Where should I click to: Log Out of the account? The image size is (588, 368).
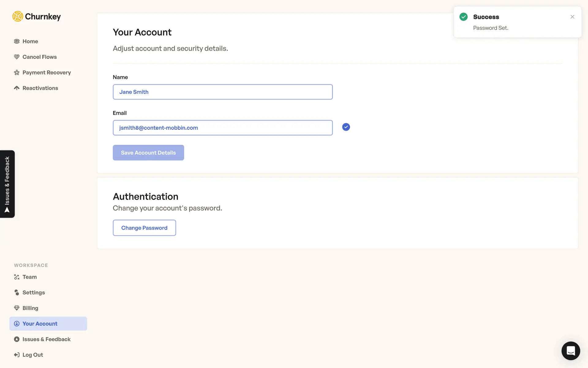tap(32, 355)
